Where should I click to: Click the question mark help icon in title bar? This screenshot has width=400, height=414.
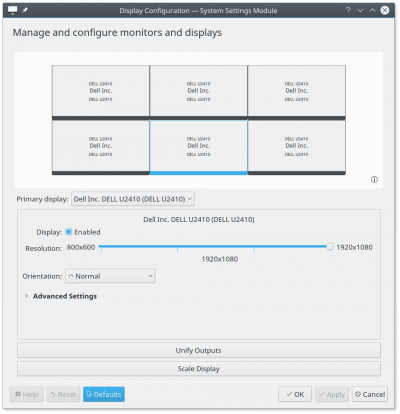tap(348, 10)
